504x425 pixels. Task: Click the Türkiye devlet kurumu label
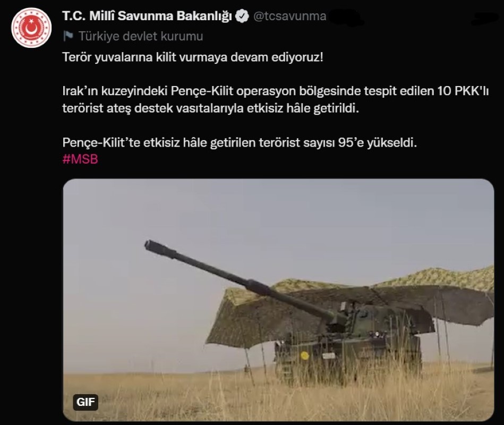click(x=141, y=36)
